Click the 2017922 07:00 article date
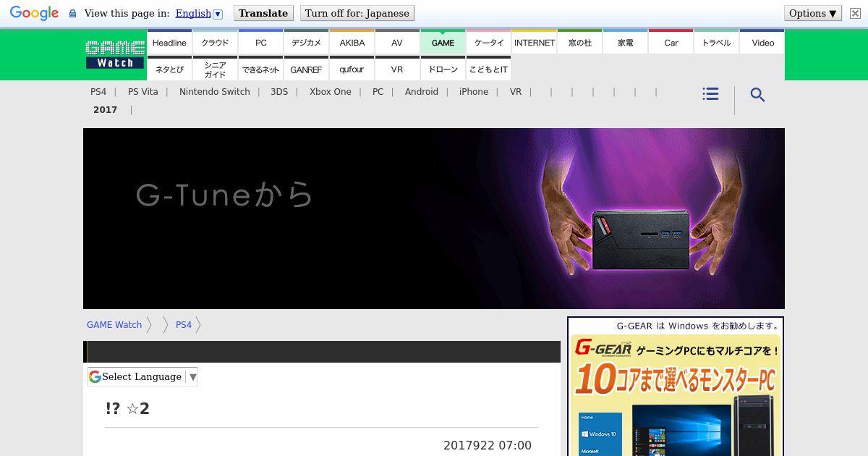 488,446
